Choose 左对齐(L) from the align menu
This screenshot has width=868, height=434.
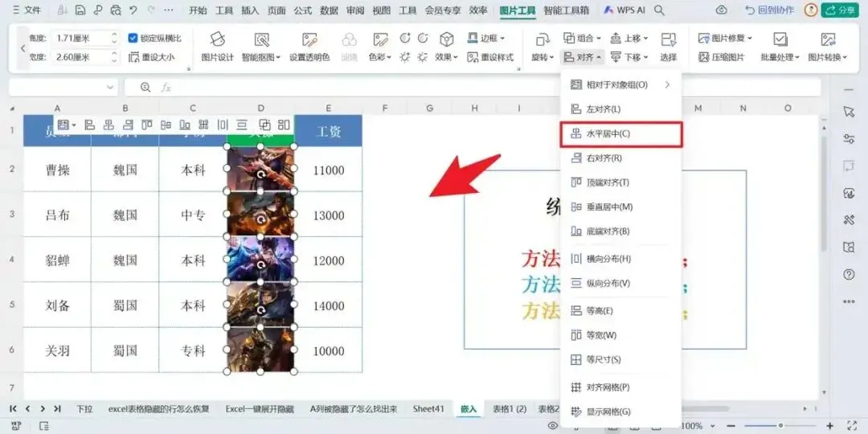point(621,109)
